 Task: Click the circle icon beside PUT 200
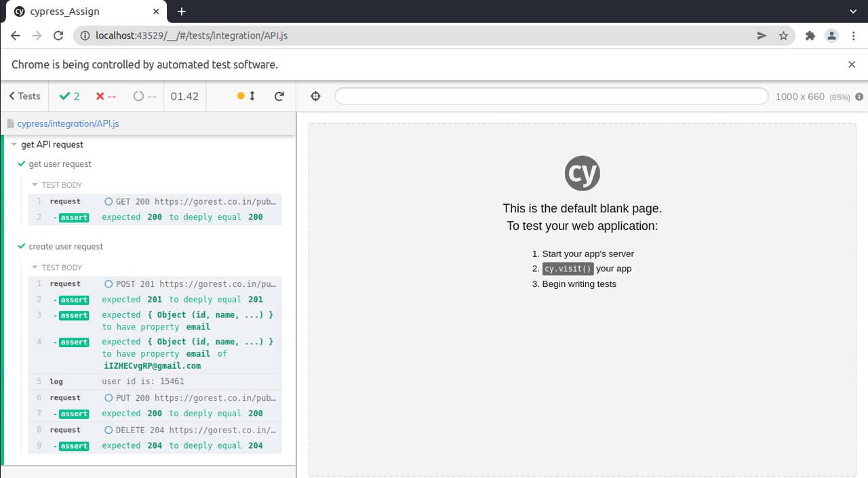point(108,398)
